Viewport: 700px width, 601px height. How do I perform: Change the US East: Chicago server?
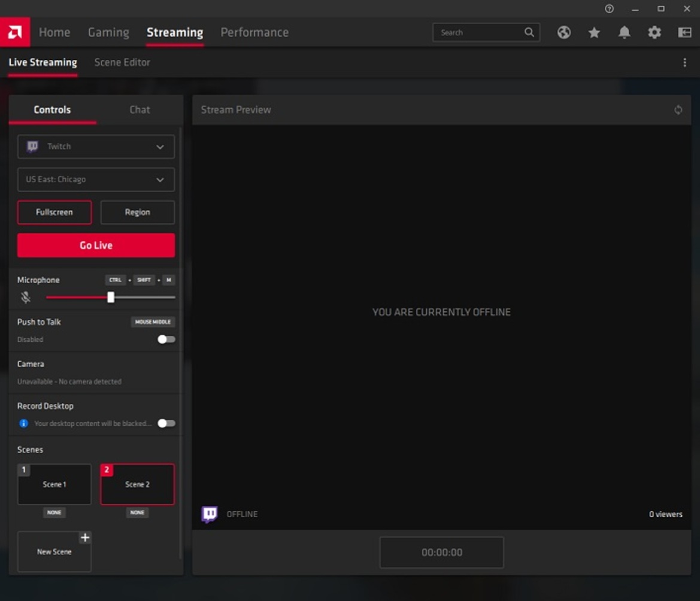pyautogui.click(x=95, y=179)
